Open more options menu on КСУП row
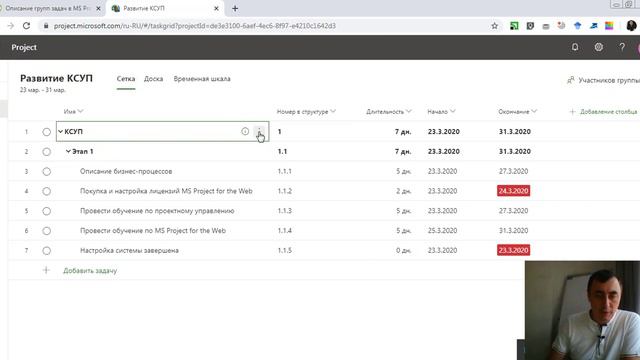Image resolution: width=640 pixels, height=360 pixels. 259,131
